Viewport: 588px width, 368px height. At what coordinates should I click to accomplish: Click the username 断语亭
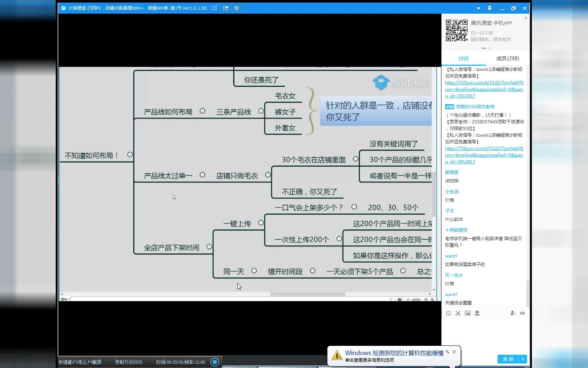coord(451,172)
